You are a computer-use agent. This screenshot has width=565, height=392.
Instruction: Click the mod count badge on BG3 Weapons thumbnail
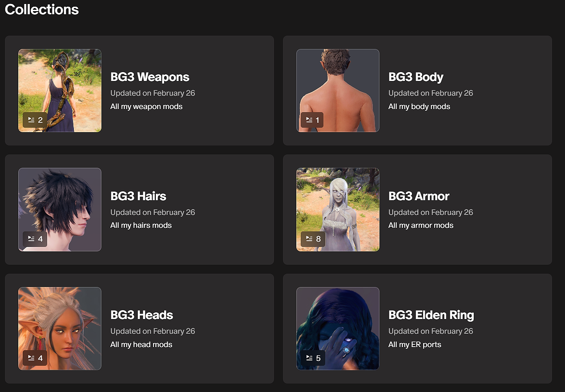point(35,120)
